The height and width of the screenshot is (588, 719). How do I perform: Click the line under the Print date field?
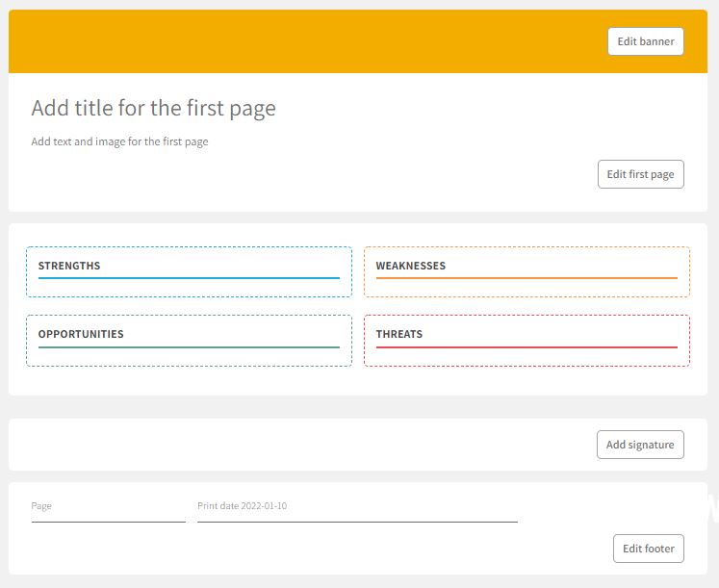coord(357,522)
